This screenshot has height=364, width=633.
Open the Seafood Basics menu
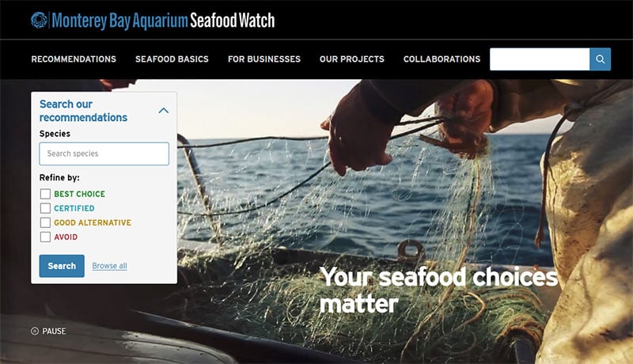click(172, 59)
